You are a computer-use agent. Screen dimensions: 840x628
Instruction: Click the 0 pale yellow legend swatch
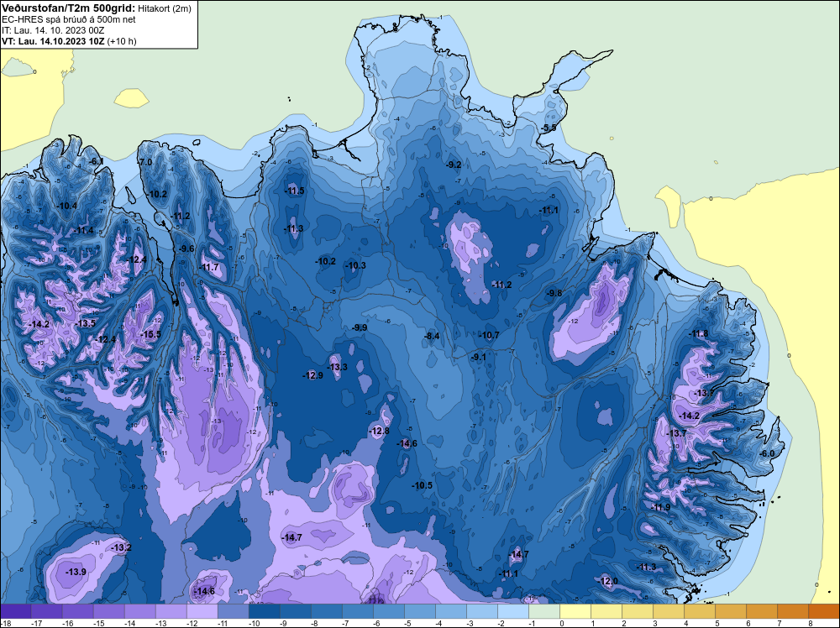[x=575, y=611]
